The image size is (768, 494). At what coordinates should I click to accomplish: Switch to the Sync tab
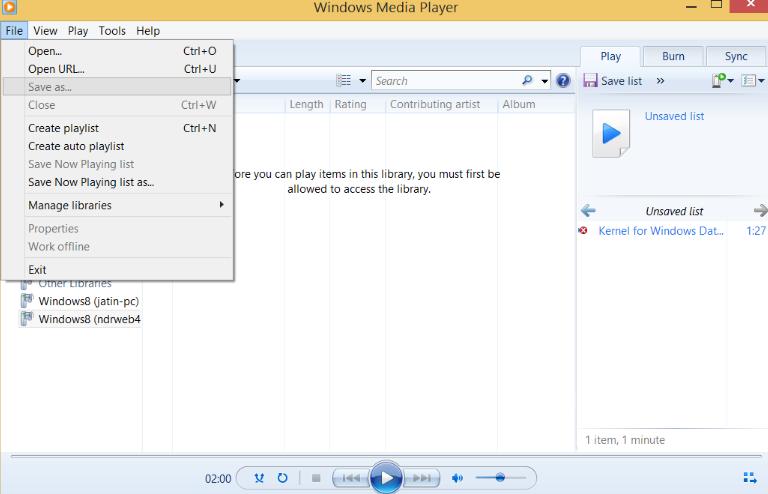click(736, 56)
